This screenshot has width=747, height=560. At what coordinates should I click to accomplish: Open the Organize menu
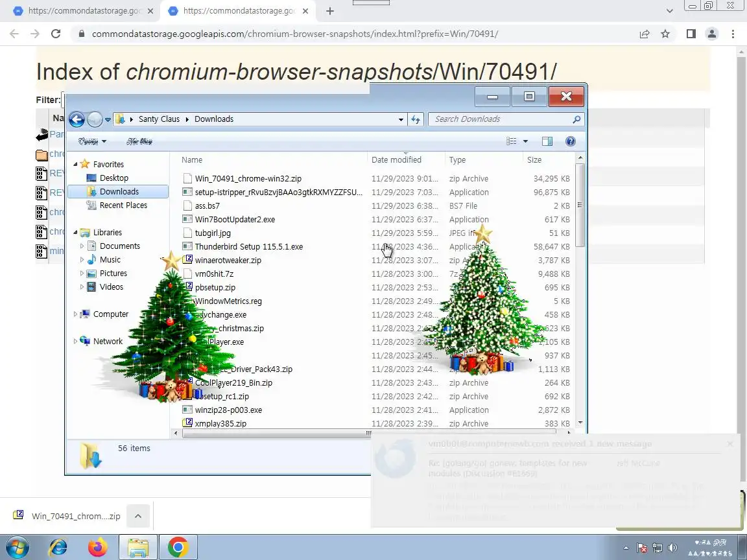click(92, 141)
